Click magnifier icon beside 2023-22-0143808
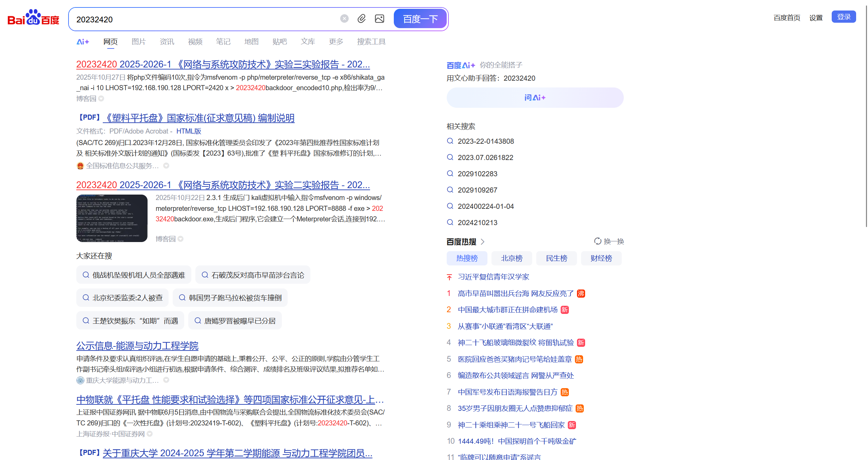 coord(450,141)
